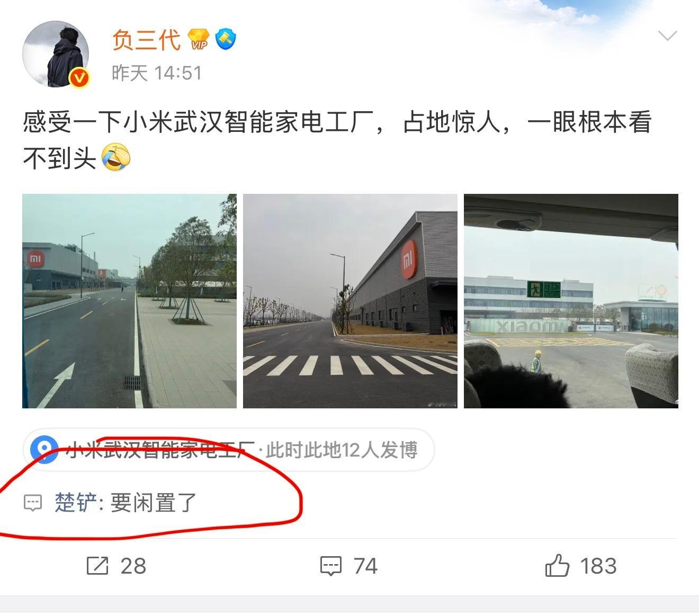The image size is (699, 616).
Task: Open the comments bubble icon showing 74
Action: [x=331, y=566]
